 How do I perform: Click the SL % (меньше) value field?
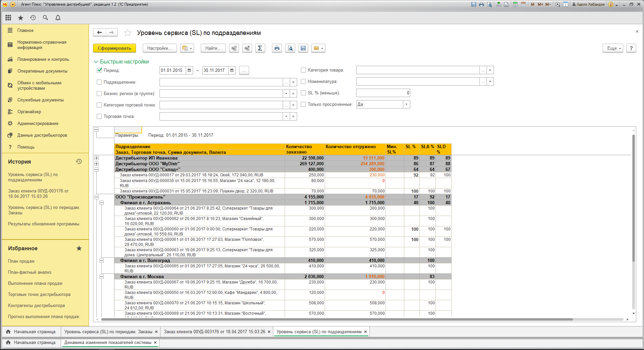point(383,93)
